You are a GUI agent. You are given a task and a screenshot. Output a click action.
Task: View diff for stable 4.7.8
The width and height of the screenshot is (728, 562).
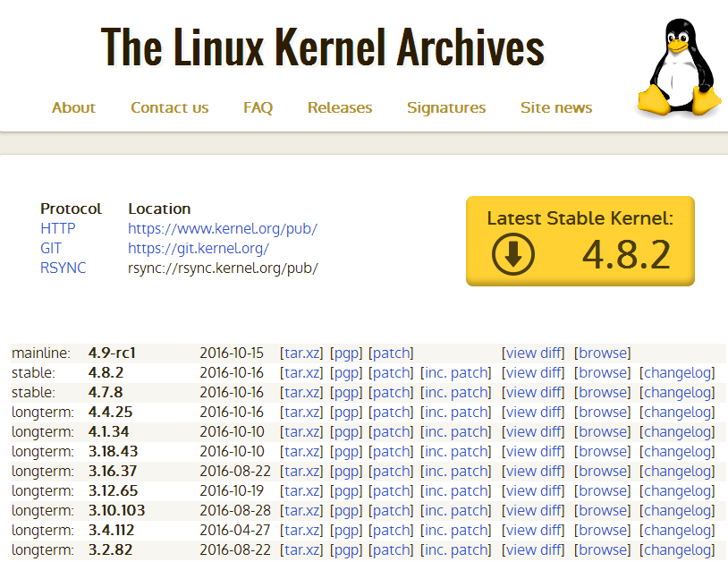click(x=533, y=393)
